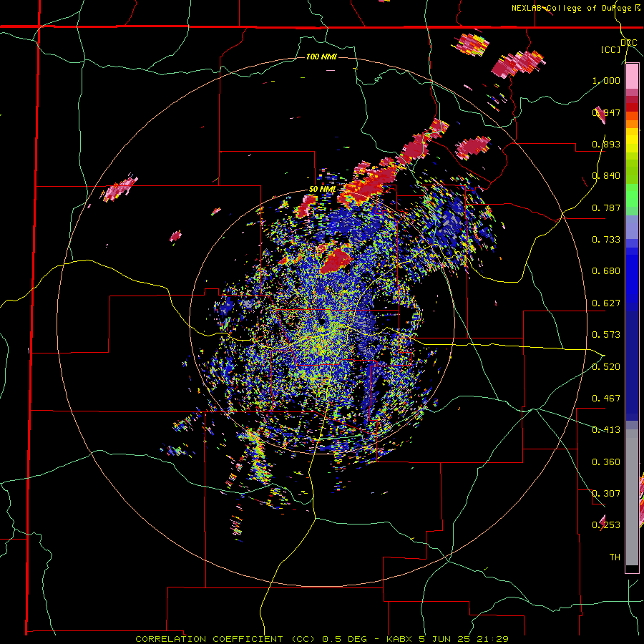Click the Correlation Coefficient KABX caption at bottom
This screenshot has width=644, height=644.
[x=321, y=639]
